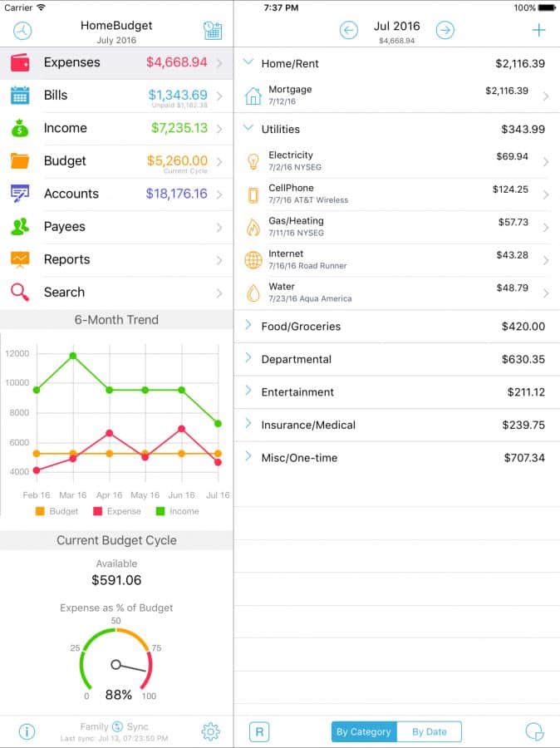
Task: Expand the Misc/One-time category
Action: 248,456
